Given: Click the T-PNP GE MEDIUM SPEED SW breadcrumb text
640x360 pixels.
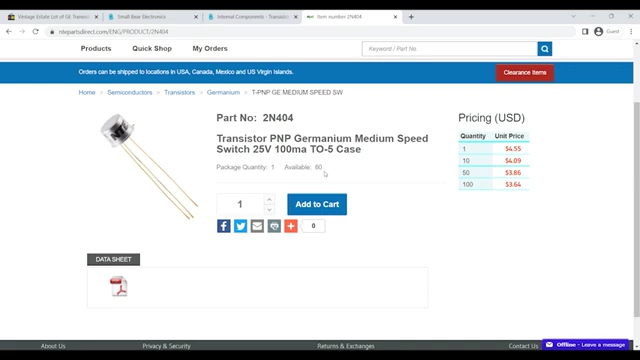Looking at the screenshot, I should point(297,93).
